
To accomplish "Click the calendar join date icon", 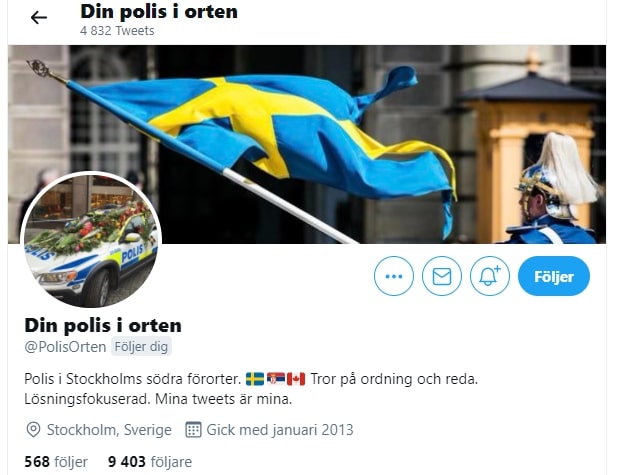I will [193, 430].
